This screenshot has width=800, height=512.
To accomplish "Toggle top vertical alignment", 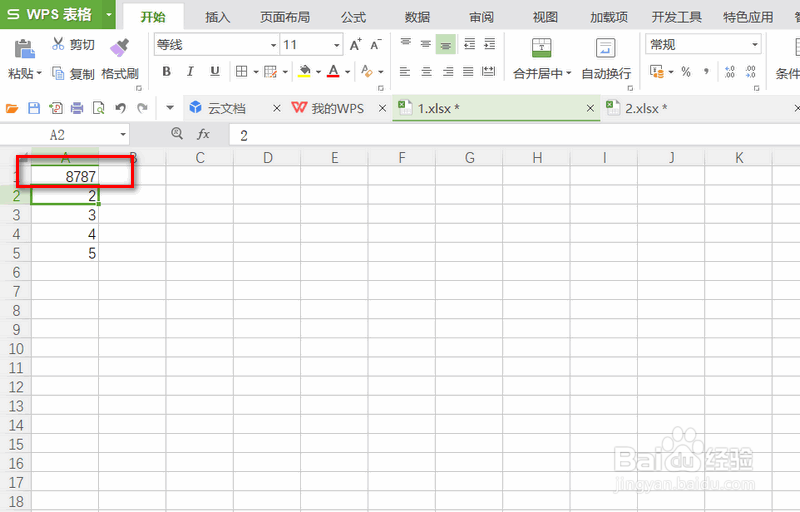I will [x=406, y=44].
